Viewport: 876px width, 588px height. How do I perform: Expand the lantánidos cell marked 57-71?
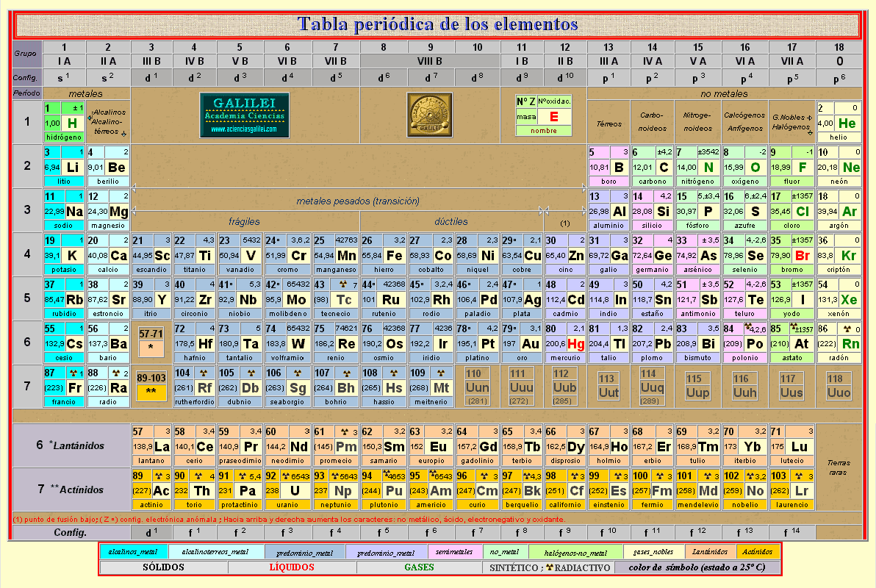tap(150, 343)
